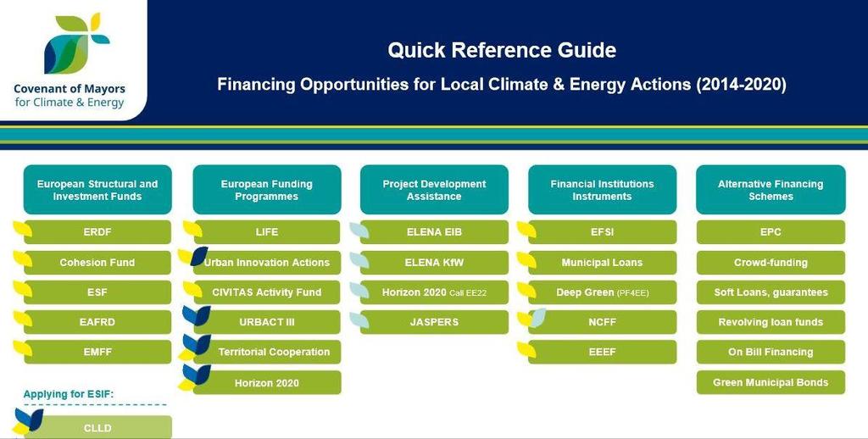The image size is (868, 439).
Task: Click the pale leaf icon beside JASPERS
Action: point(359,320)
